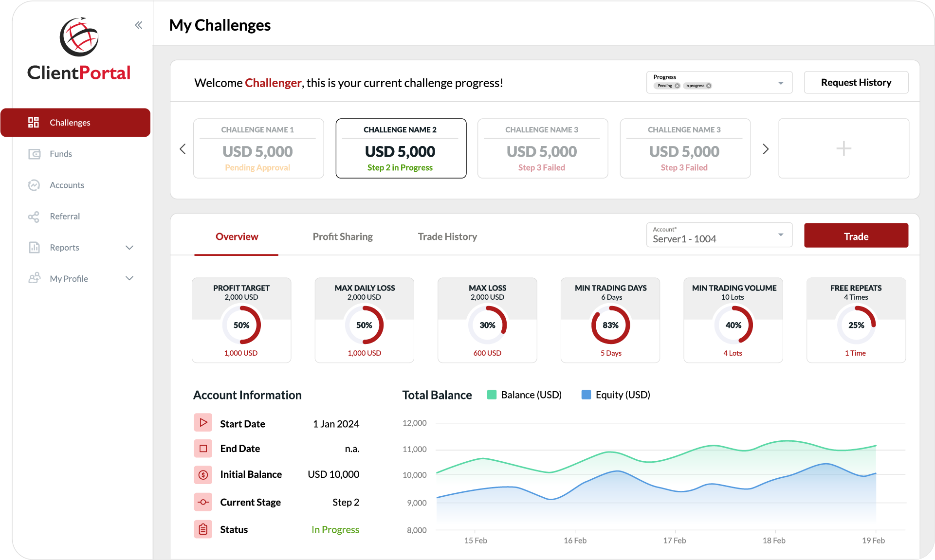This screenshot has width=935, height=560.
Task: Select the Referral sidebar icon
Action: [x=34, y=216]
